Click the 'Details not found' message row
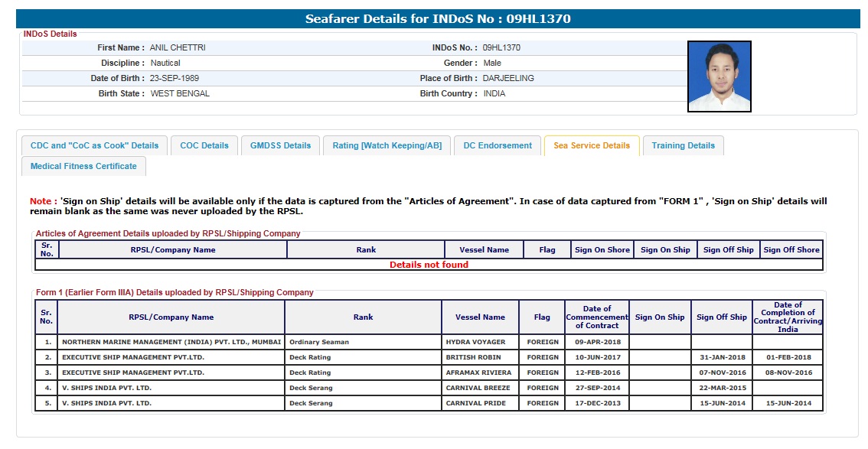Image resolution: width=868 pixels, height=449 pixels. coord(429,265)
